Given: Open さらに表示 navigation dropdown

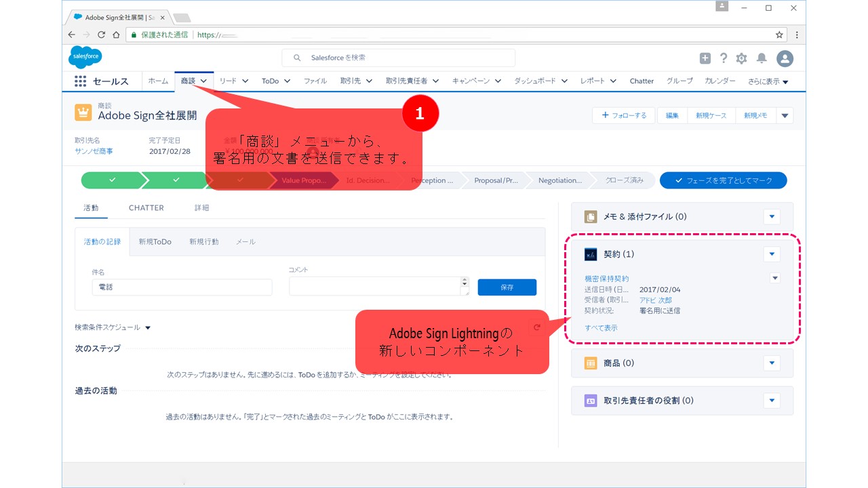Looking at the screenshot, I should 768,81.
